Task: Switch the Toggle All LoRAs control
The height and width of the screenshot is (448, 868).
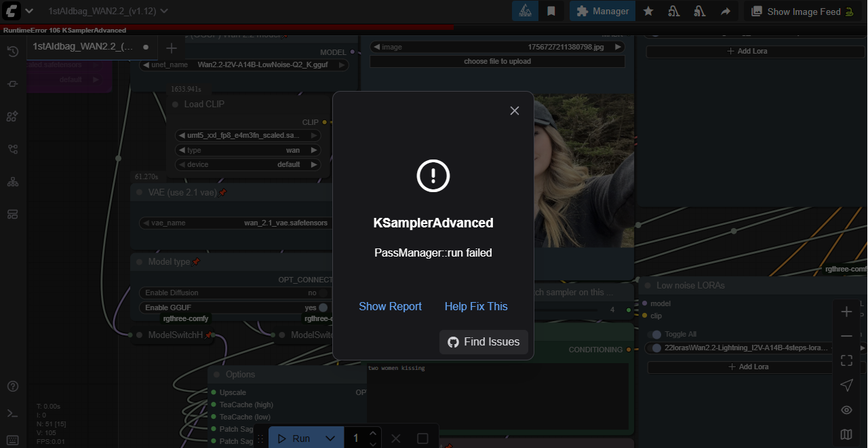Action: click(x=654, y=334)
